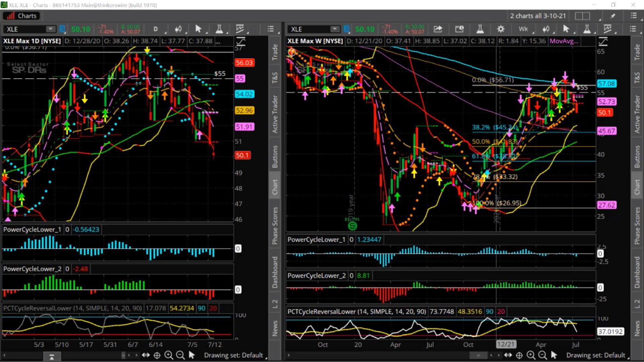This screenshot has height=362, width=644.
Task: Zoom in on left chart
Action: pyautogui.click(x=168, y=355)
